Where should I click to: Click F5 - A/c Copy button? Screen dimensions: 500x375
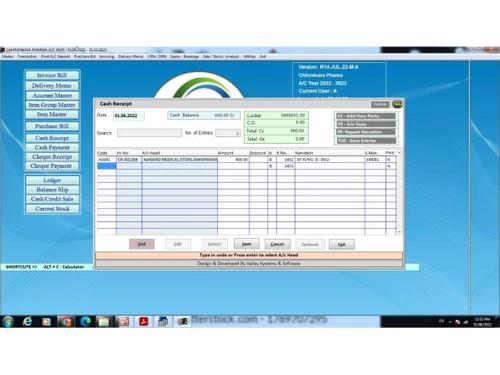[366, 124]
